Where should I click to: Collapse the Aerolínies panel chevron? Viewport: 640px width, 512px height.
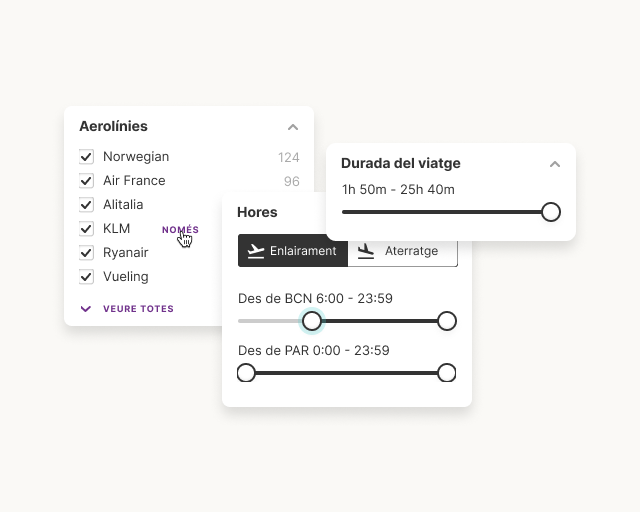pos(293,127)
